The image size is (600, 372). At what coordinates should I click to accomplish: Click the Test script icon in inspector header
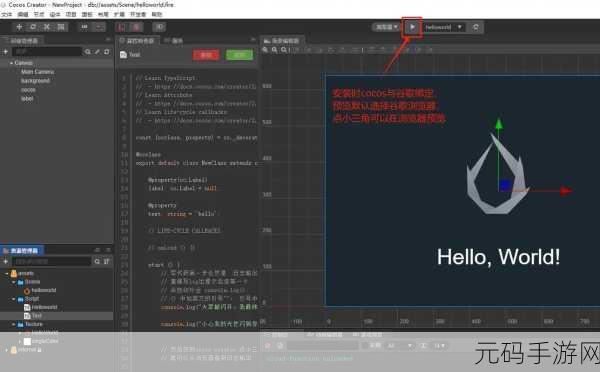(123, 55)
